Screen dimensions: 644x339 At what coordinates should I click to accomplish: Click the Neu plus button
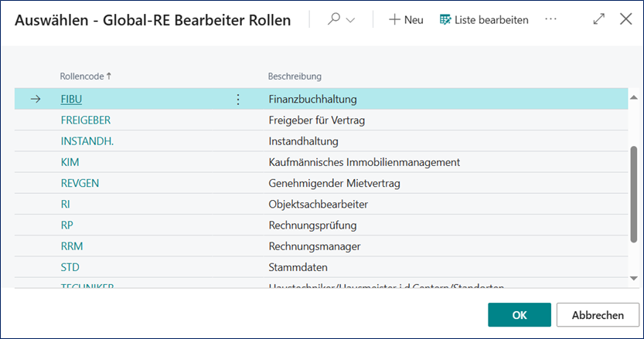coord(406,20)
